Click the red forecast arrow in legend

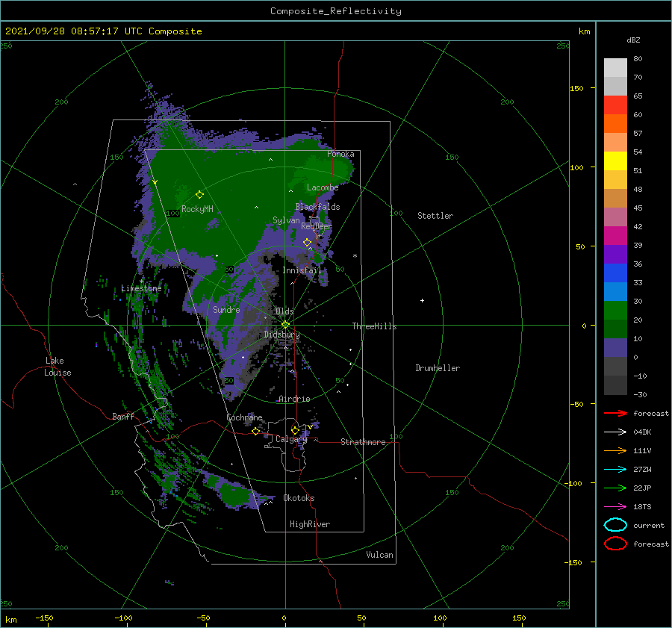[615, 413]
